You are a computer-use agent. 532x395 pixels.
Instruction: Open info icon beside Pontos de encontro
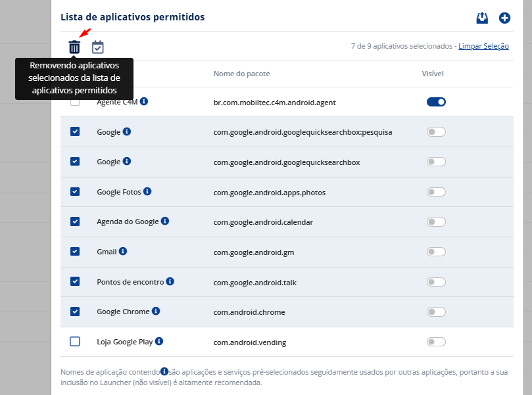pos(170,281)
